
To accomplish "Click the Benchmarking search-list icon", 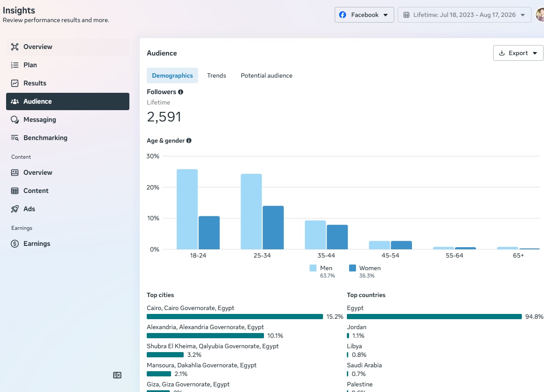I will (x=15, y=138).
